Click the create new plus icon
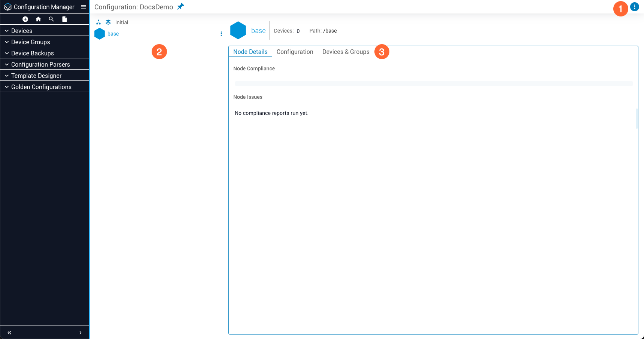 [25, 19]
